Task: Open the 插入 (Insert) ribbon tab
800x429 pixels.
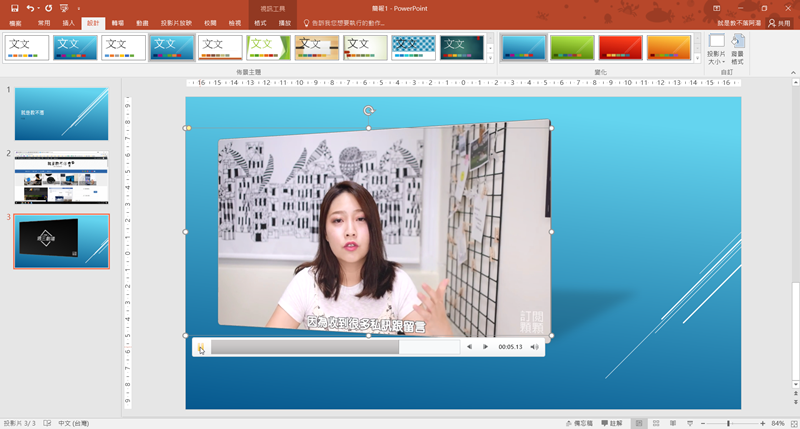Action: (x=68, y=22)
